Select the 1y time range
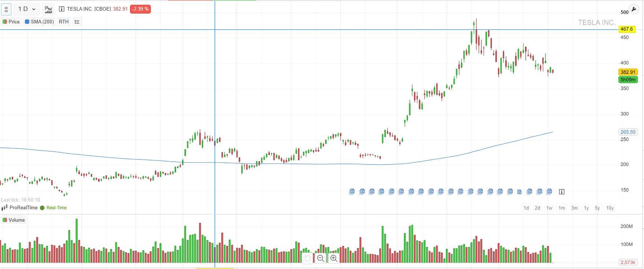 tap(586, 208)
